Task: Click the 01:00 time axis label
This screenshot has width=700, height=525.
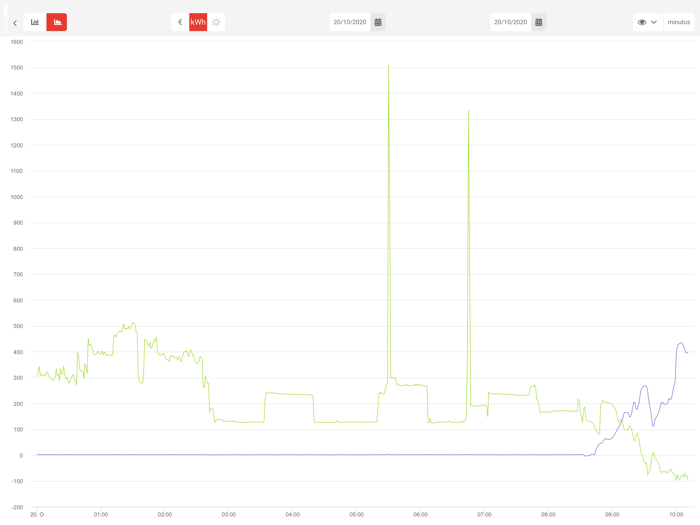Action: [101, 515]
